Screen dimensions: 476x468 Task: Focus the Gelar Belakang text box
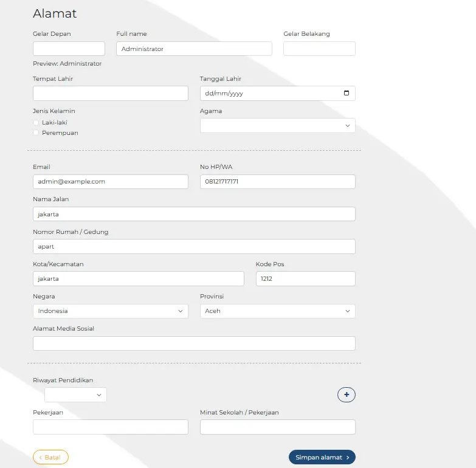[x=319, y=49]
